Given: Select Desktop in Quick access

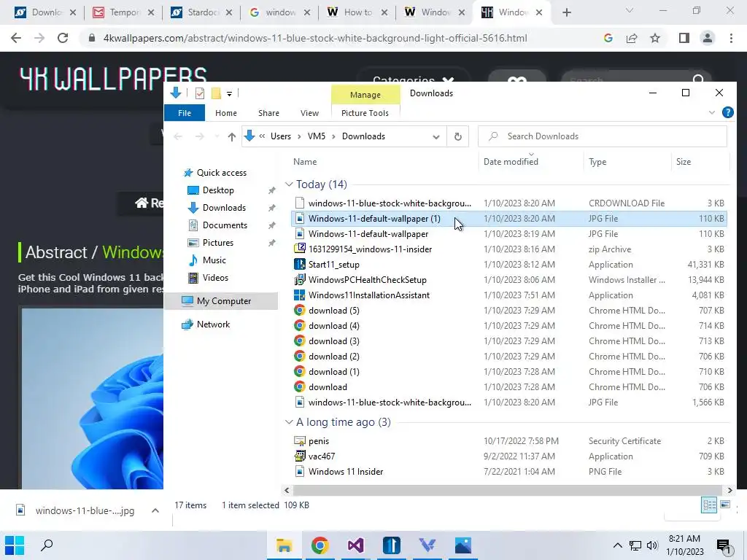Looking at the screenshot, I should [x=217, y=190].
